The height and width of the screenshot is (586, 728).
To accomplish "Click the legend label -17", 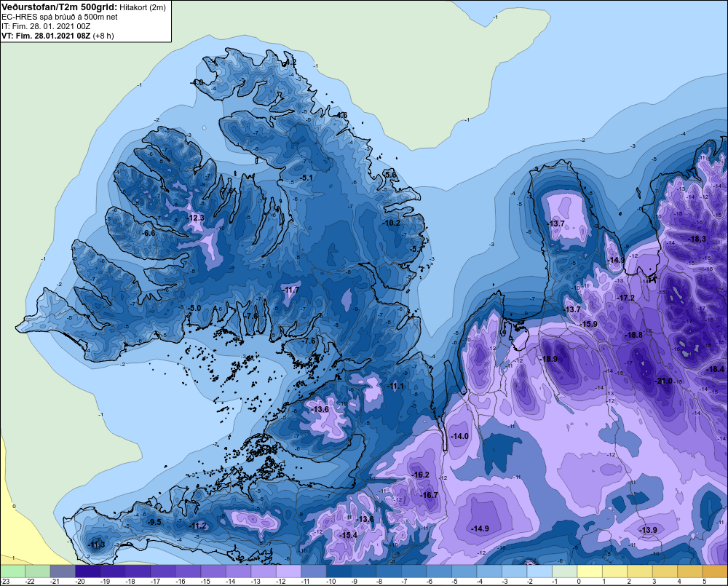I will coord(155,582).
